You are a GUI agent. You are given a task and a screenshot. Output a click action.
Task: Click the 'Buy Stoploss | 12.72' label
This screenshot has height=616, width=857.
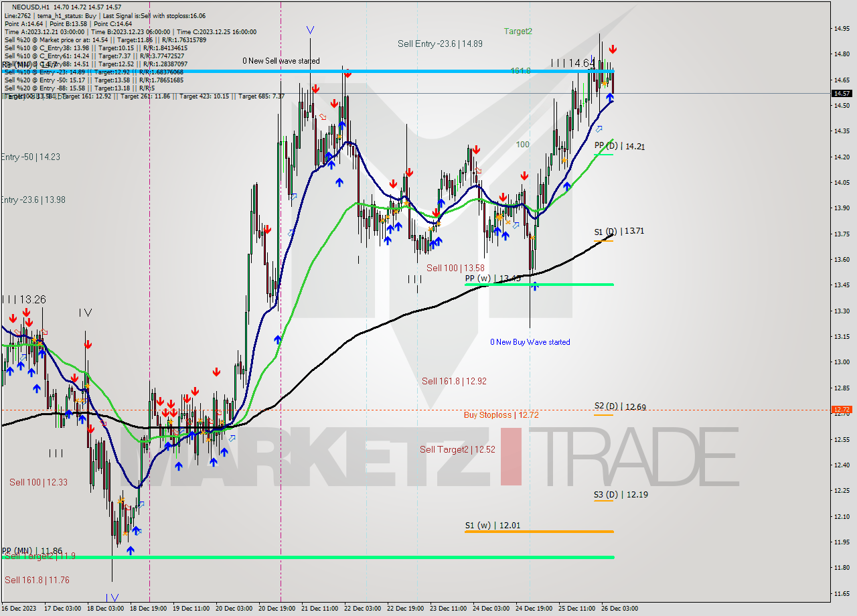pos(501,414)
